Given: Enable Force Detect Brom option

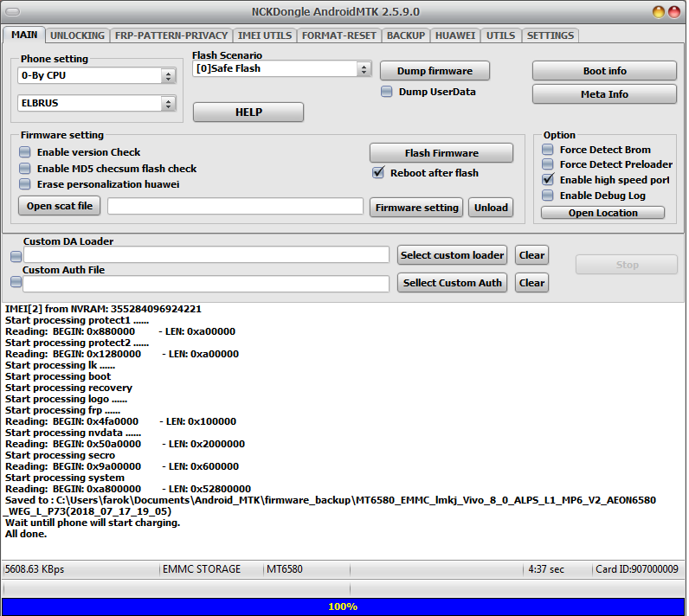Looking at the screenshot, I should point(548,150).
